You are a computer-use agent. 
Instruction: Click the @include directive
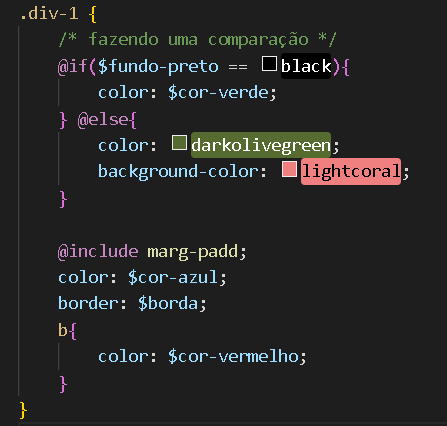tap(98, 251)
